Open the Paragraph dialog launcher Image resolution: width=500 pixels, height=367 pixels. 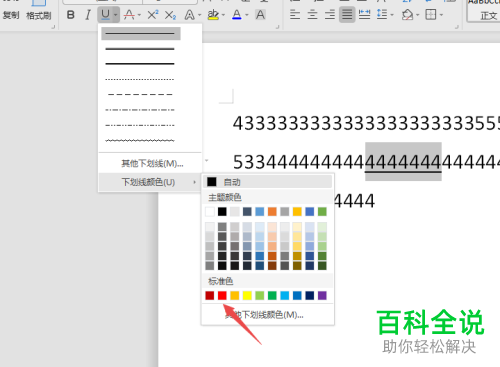pyautogui.click(x=457, y=27)
